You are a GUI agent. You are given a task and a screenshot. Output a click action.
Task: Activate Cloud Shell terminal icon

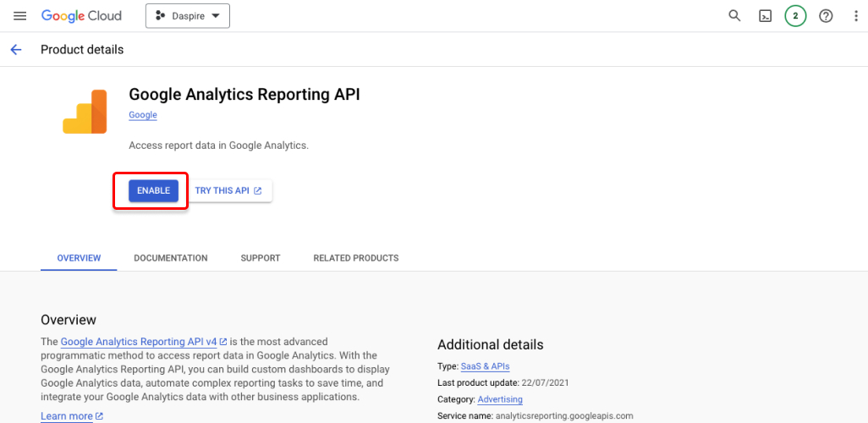(x=765, y=16)
